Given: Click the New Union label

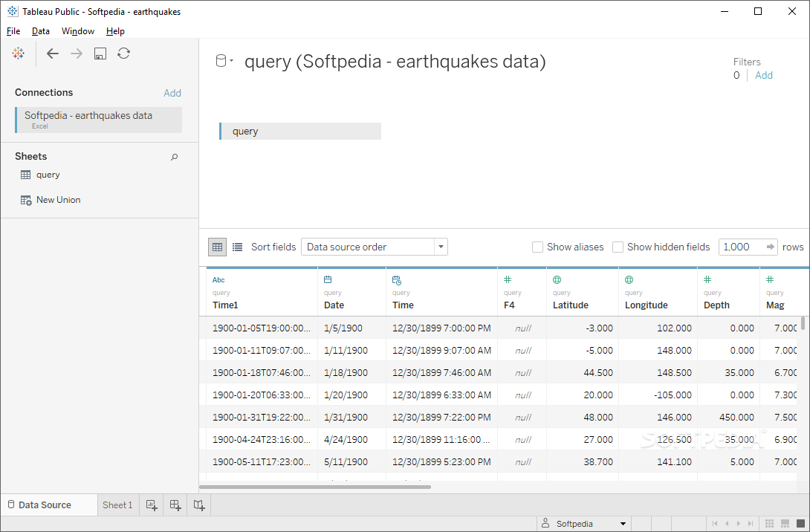Looking at the screenshot, I should point(59,200).
